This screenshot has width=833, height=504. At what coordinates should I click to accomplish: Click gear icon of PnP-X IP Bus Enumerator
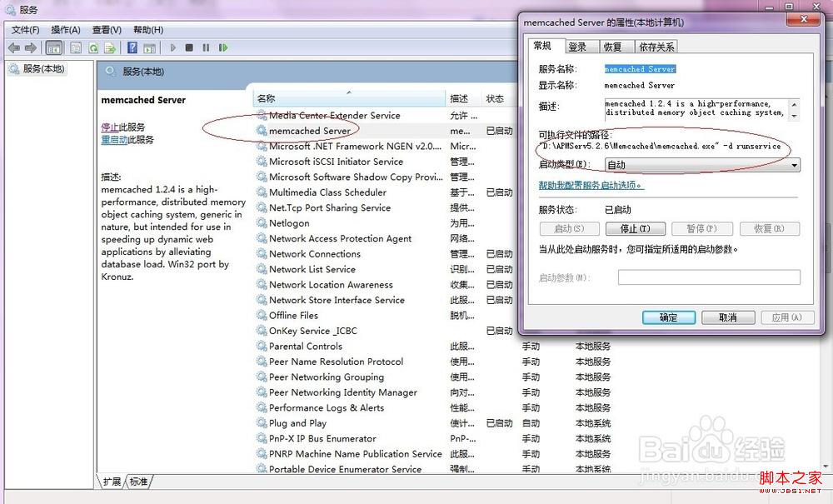pos(262,439)
